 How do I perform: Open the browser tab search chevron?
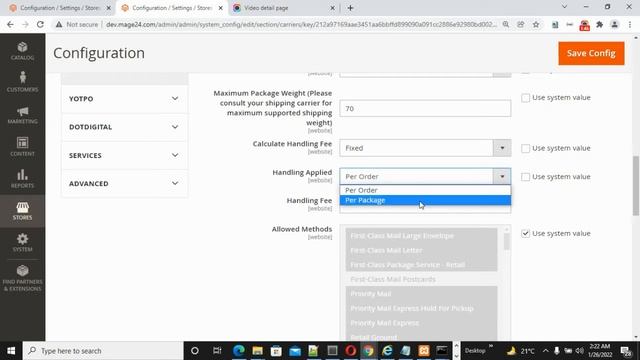coord(564,7)
